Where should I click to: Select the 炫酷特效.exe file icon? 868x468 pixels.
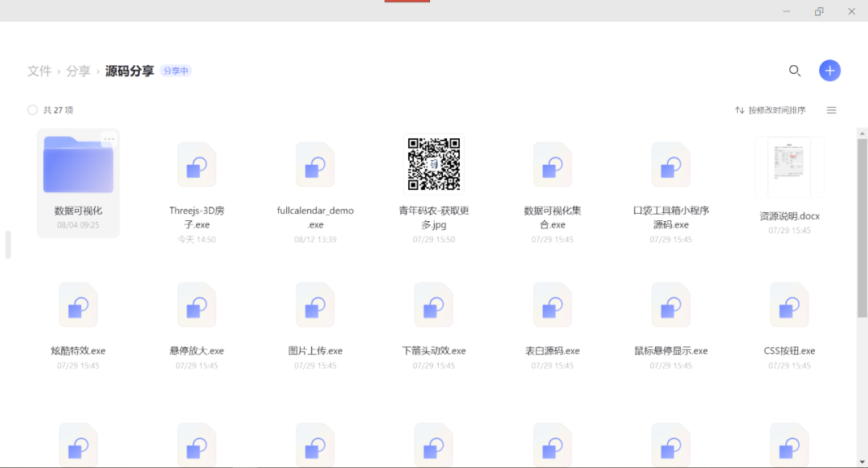click(78, 306)
